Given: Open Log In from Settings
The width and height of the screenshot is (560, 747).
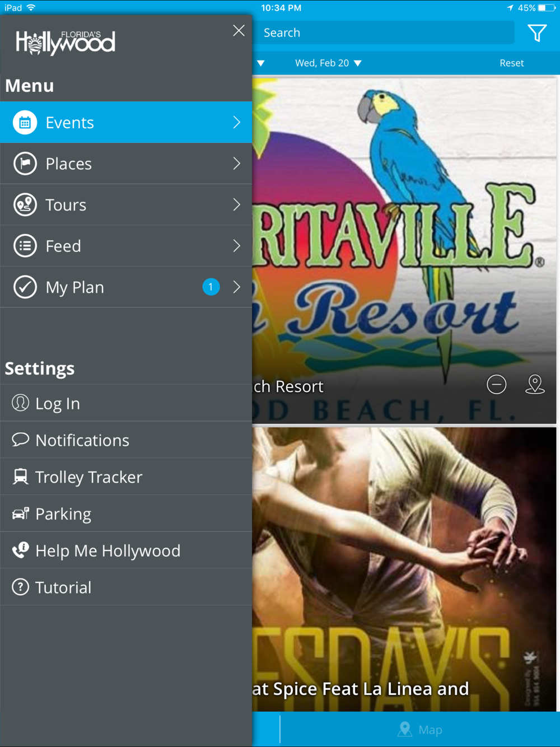Looking at the screenshot, I should 126,403.
